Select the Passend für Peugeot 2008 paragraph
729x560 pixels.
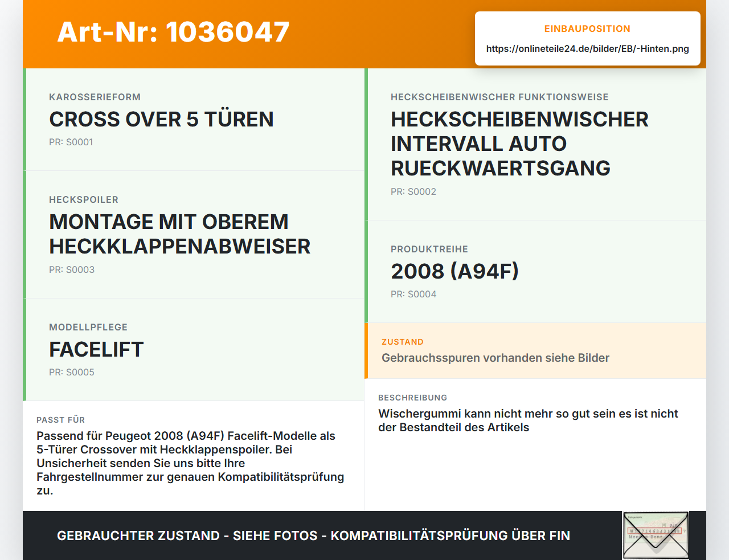(x=190, y=463)
